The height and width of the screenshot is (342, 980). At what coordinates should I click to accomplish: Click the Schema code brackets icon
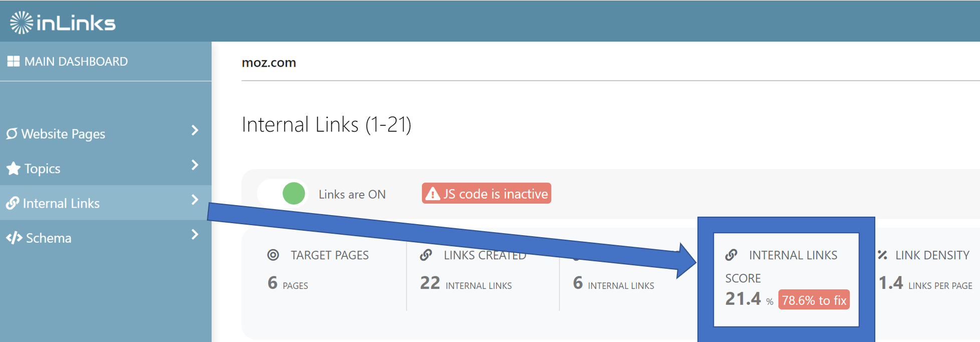pyautogui.click(x=14, y=238)
